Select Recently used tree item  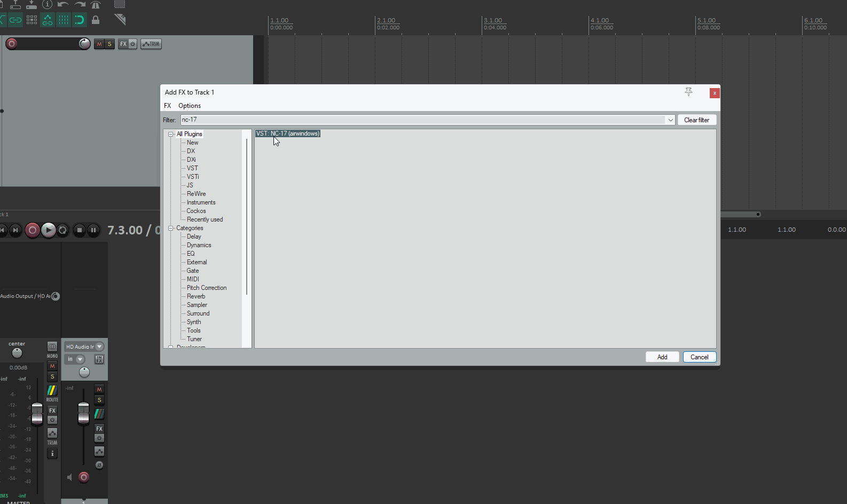(205, 219)
